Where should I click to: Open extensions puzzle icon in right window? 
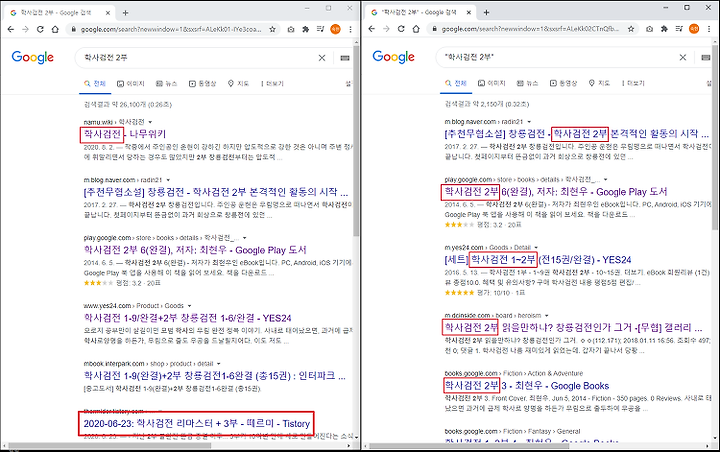(664, 28)
